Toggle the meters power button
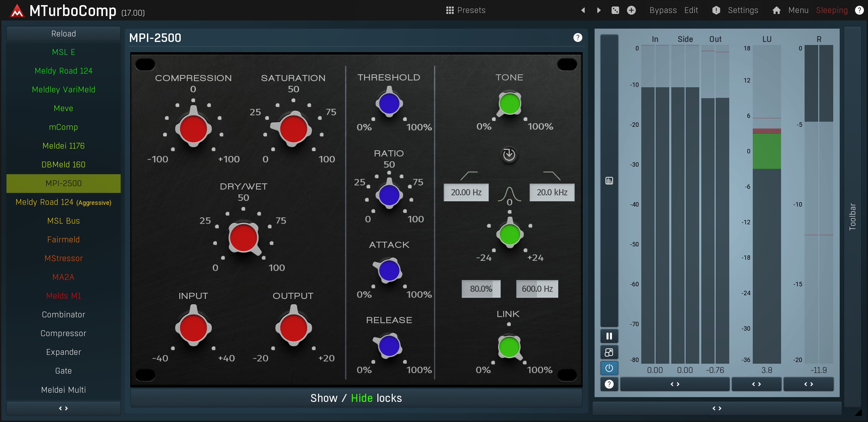This screenshot has height=422, width=868. [609, 368]
